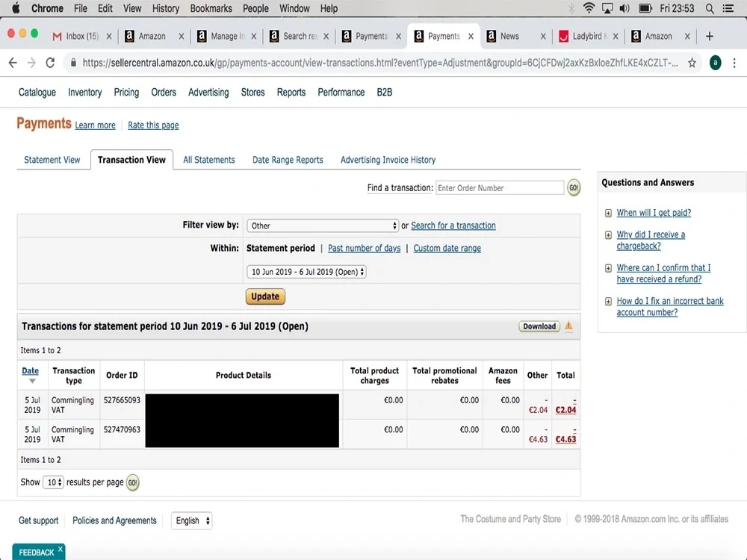Open the Date Range Reports tab
Image resolution: width=747 pixels, height=560 pixels.
pos(288,160)
